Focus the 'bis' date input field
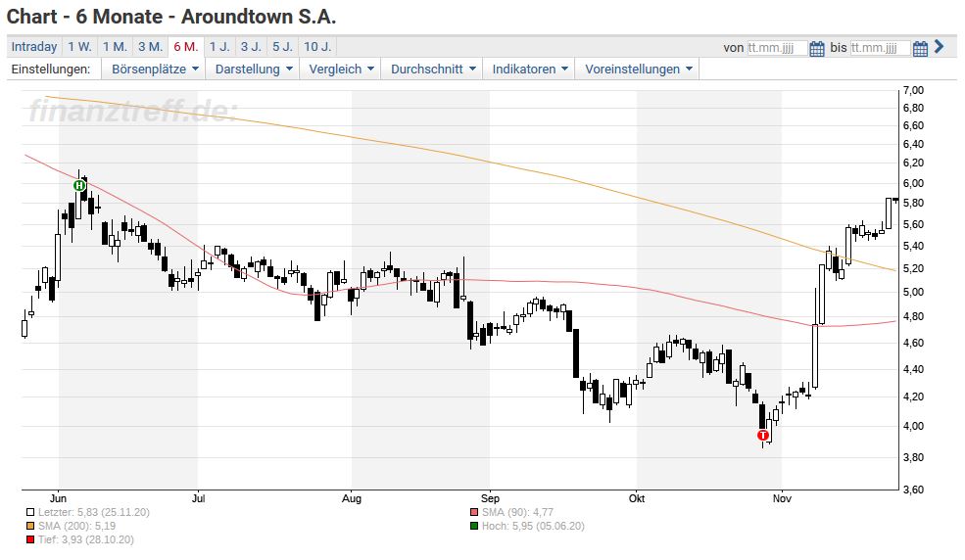This screenshot has height=560, width=965. 880,48
